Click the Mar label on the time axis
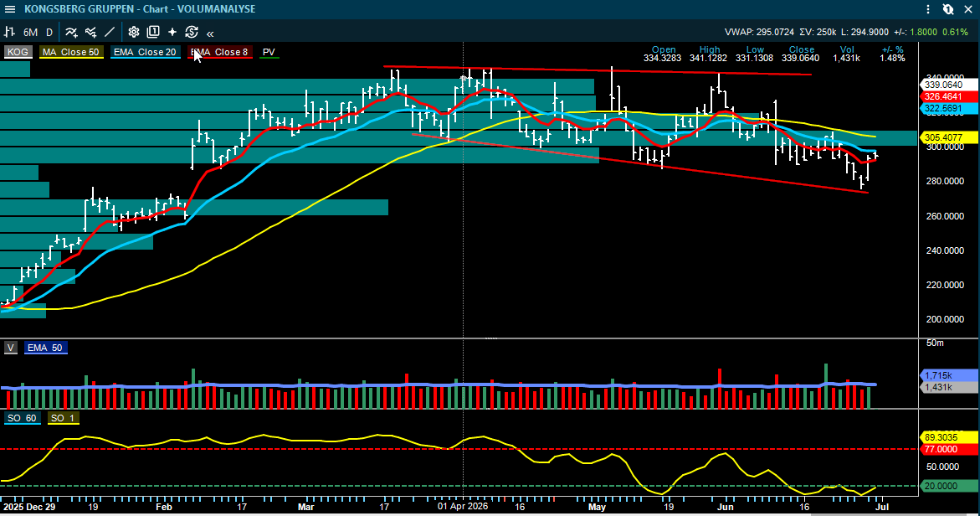This screenshot has height=516, width=980. click(306, 507)
